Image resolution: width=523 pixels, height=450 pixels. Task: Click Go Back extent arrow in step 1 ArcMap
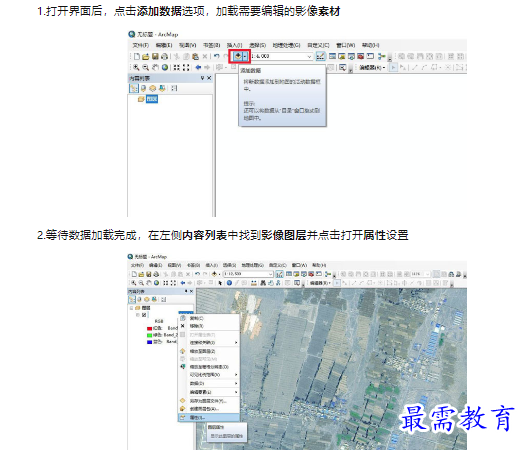coord(198,67)
